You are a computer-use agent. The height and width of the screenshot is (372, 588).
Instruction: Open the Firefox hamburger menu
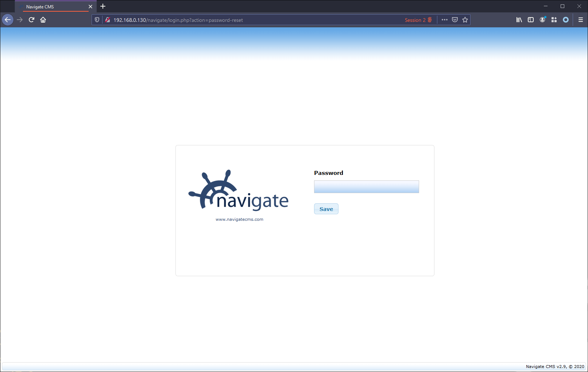pos(581,20)
